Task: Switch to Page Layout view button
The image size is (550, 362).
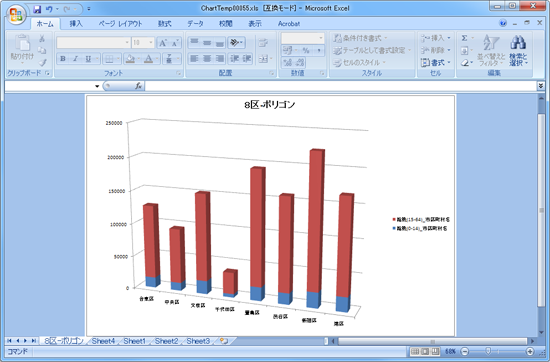Action: coord(425,351)
